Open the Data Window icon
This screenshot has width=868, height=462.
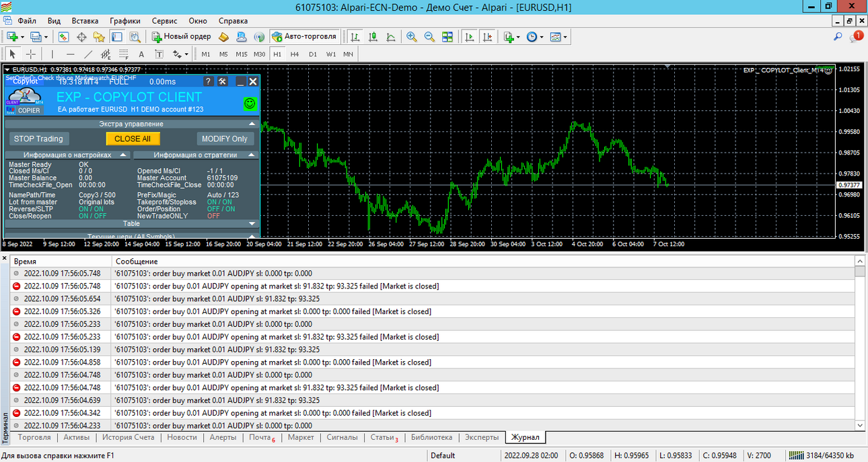[82, 36]
